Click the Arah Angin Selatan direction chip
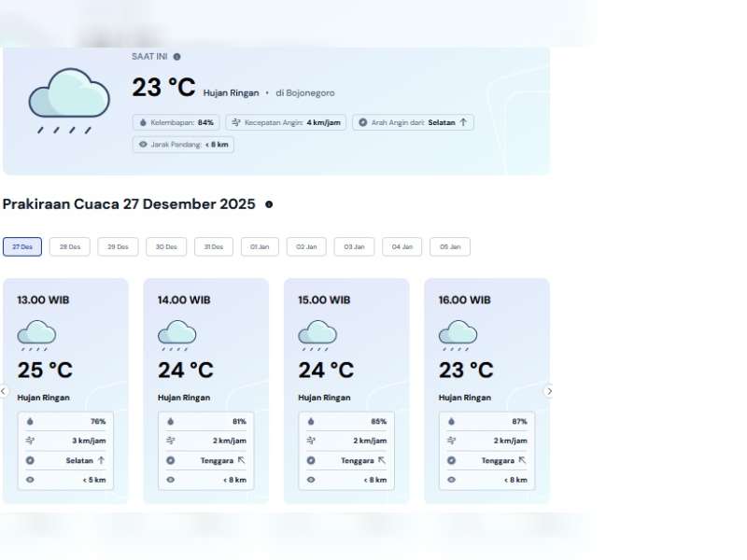Viewport: 747px width, 560px height. pyautogui.click(x=413, y=122)
